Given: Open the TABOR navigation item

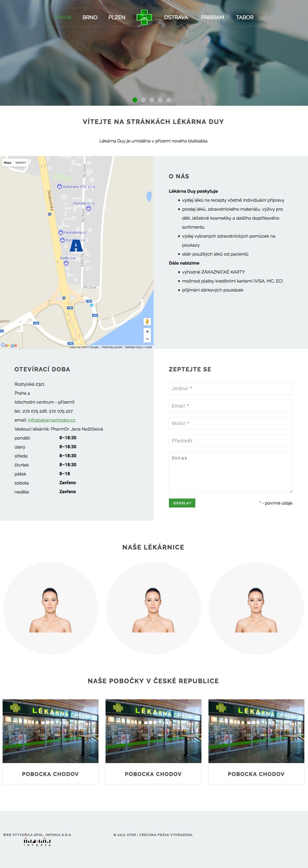Looking at the screenshot, I should [245, 17].
